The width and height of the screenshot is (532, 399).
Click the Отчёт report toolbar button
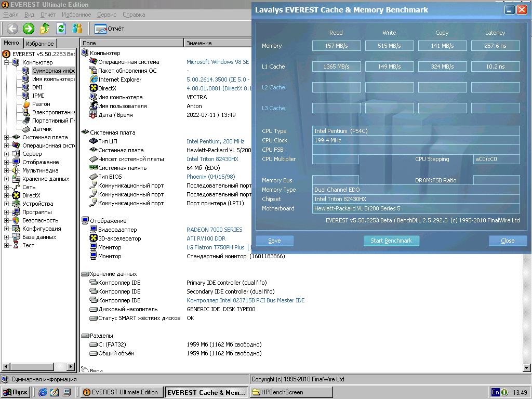(x=110, y=29)
